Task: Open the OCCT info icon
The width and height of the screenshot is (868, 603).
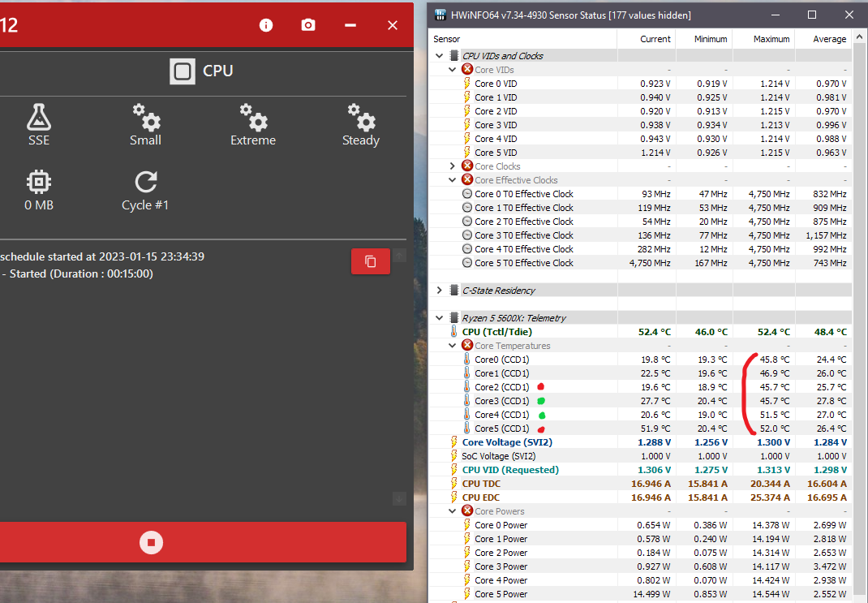Action: (x=266, y=25)
